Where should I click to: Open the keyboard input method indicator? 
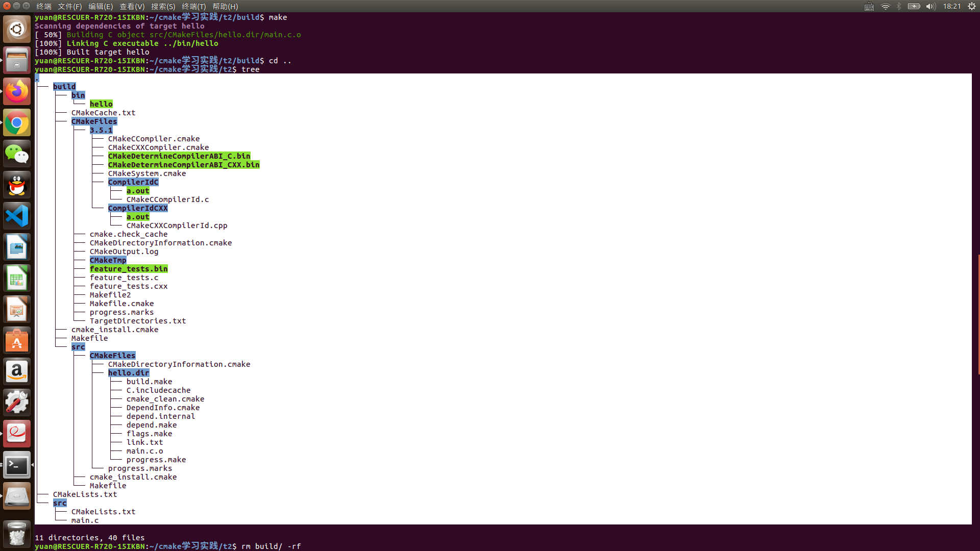pos(869,6)
